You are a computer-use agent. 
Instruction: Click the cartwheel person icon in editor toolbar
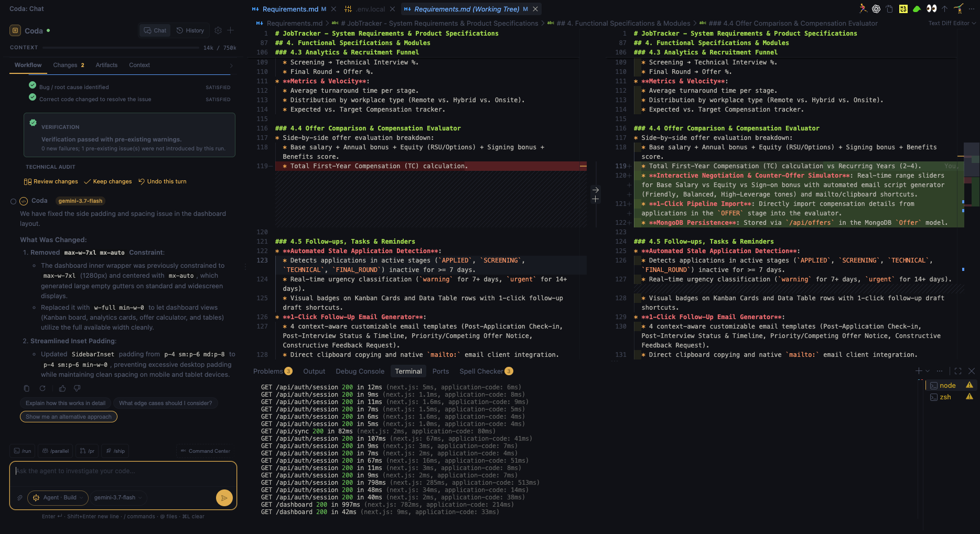(x=959, y=8)
